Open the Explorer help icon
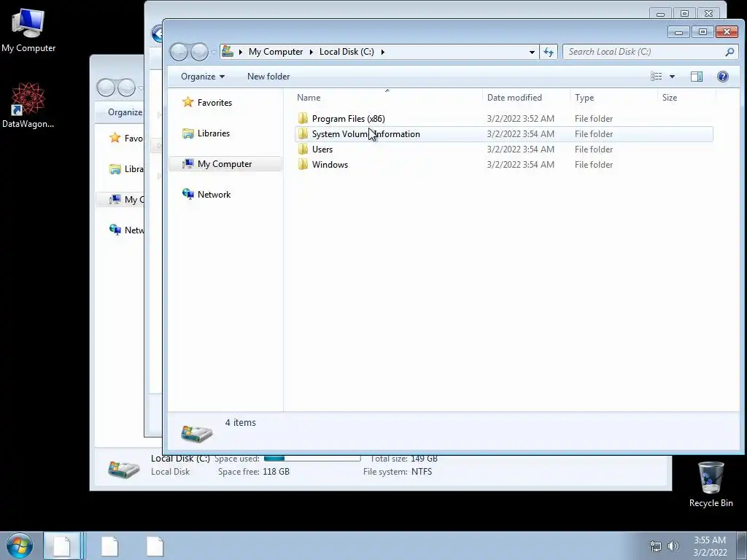 723,77
